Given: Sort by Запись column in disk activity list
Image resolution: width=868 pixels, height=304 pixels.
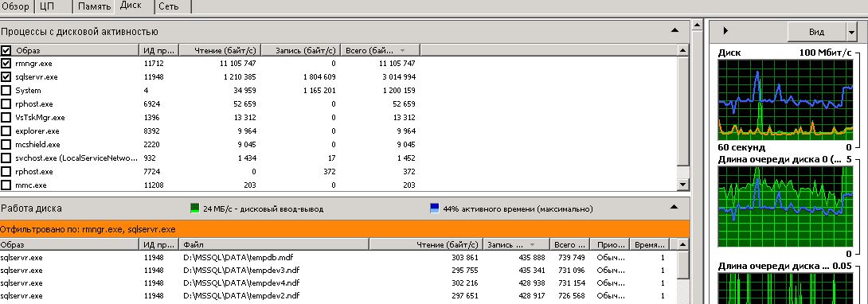Looking at the screenshot, I should [516, 244].
